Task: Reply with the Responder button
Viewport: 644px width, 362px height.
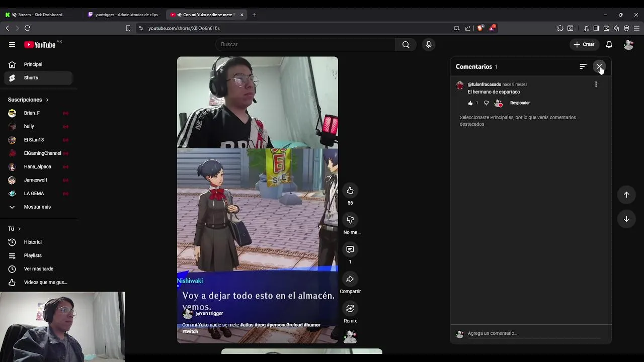Action: click(520, 103)
